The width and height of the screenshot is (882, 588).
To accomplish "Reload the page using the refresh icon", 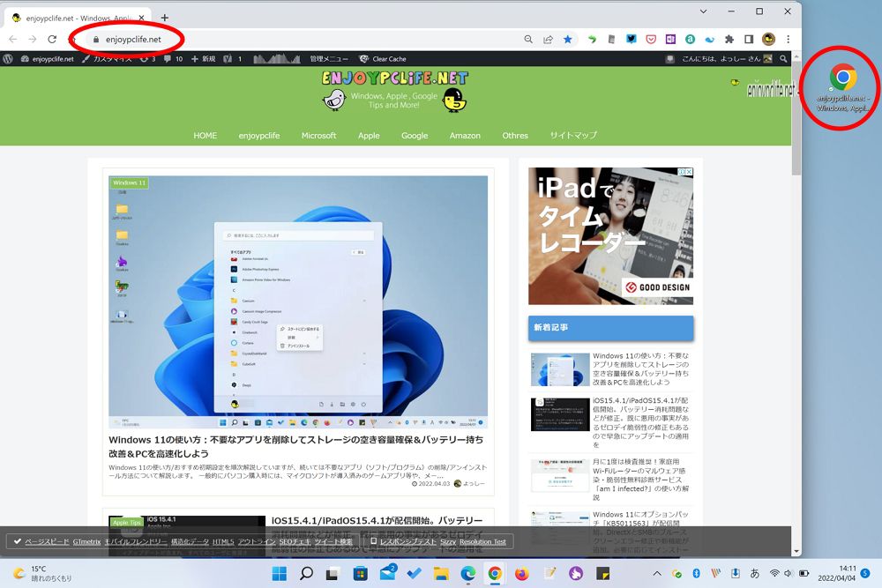I will [53, 39].
